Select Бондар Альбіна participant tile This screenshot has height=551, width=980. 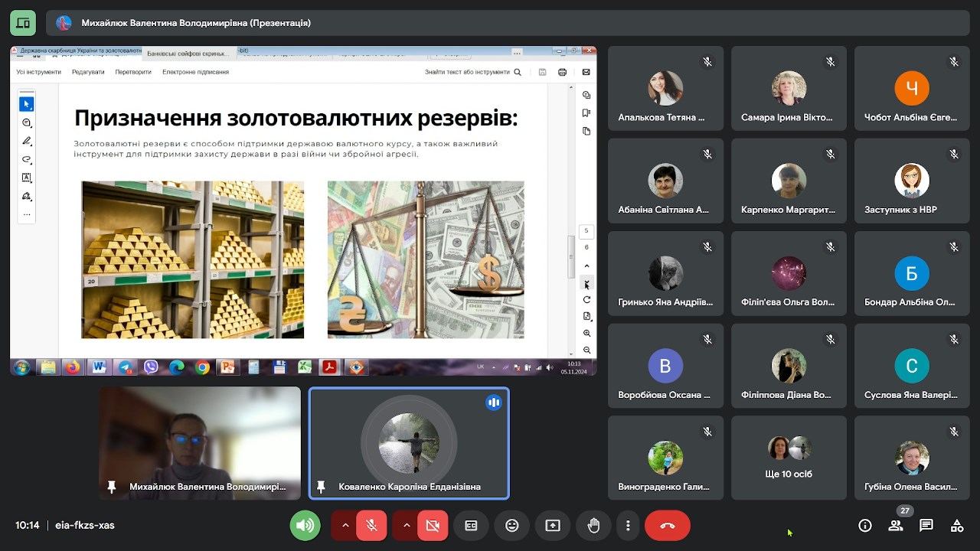pyautogui.click(x=912, y=273)
